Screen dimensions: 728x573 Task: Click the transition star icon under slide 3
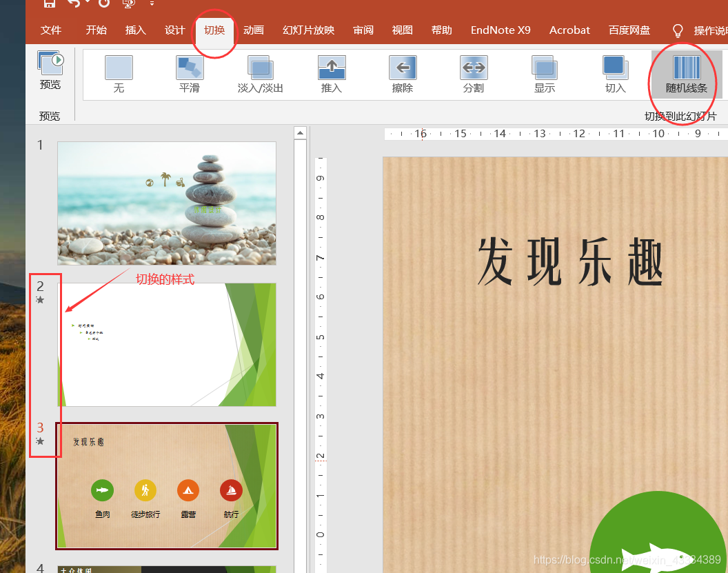point(41,441)
